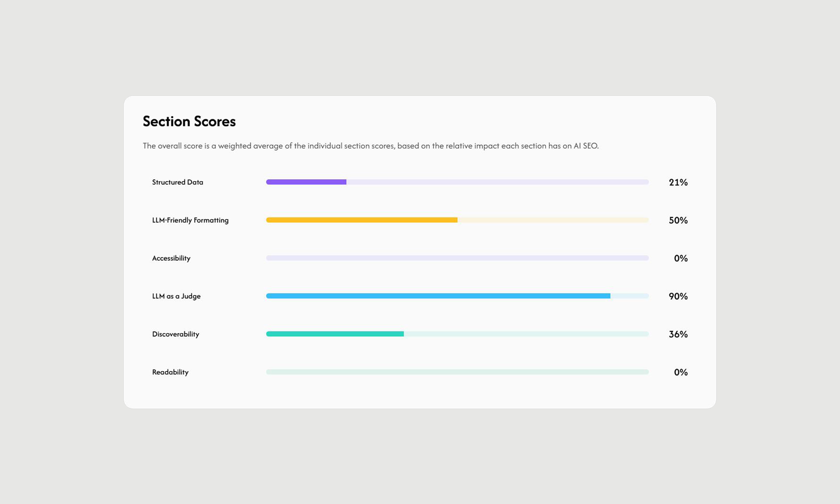
Task: Select the LLM as a Judge label
Action: (x=176, y=296)
